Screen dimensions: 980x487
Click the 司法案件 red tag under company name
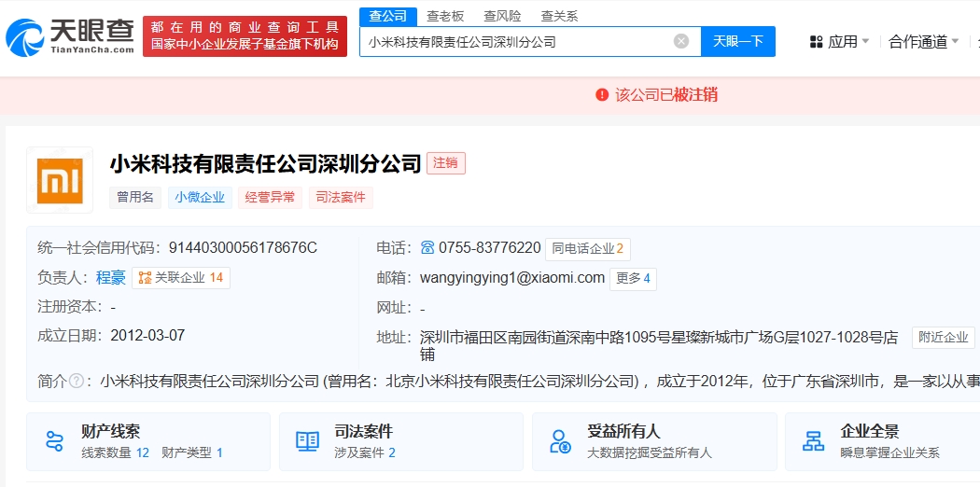point(341,197)
